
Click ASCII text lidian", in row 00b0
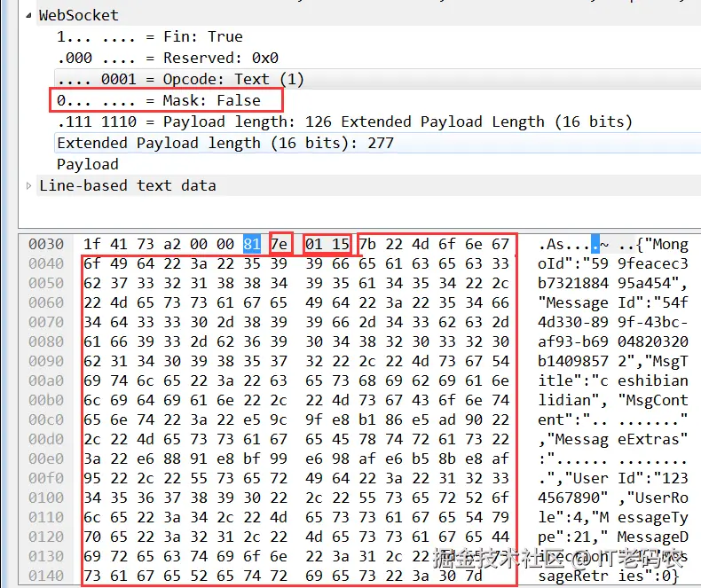(x=573, y=400)
